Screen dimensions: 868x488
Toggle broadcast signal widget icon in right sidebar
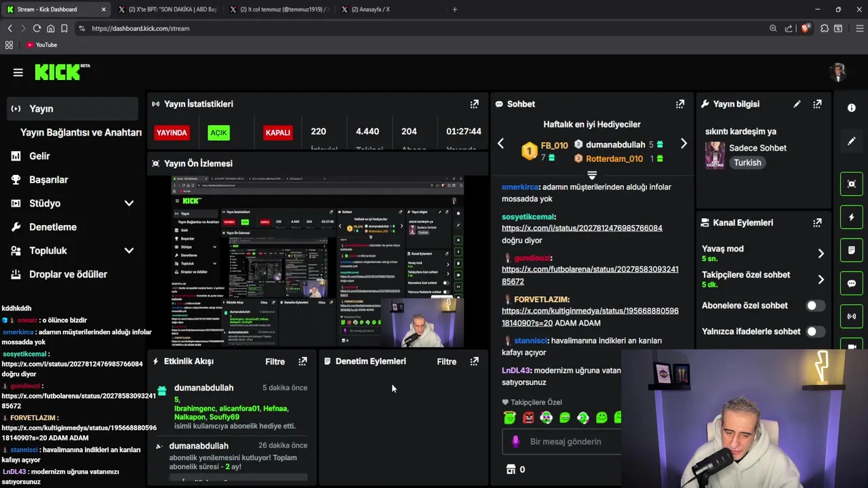pyautogui.click(x=852, y=317)
